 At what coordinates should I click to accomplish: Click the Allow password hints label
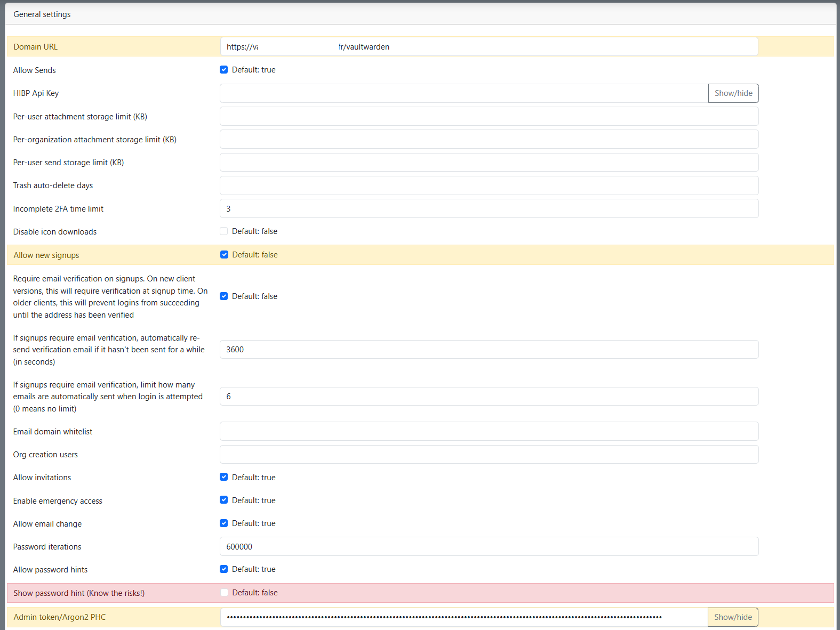tap(50, 570)
